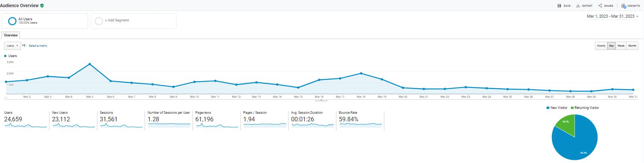Screen dimensions: 644x163
Task: Click the Save icon in header
Action: point(559,6)
